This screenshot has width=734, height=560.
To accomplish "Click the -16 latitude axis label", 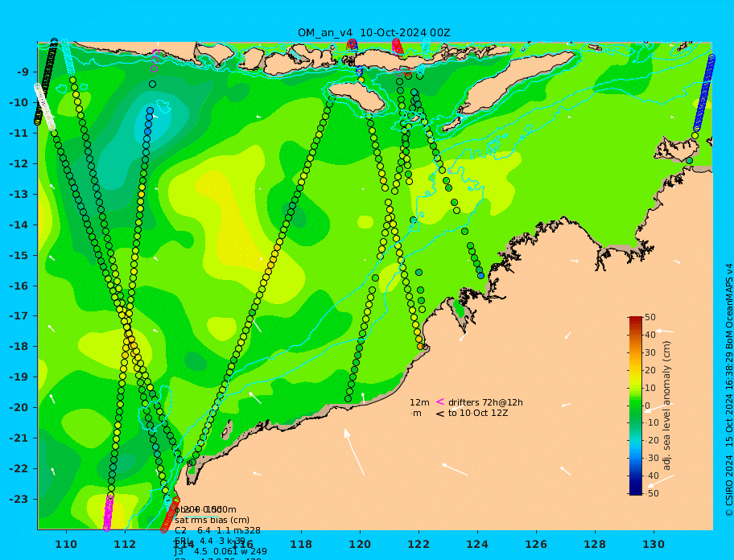I will coord(19,286).
